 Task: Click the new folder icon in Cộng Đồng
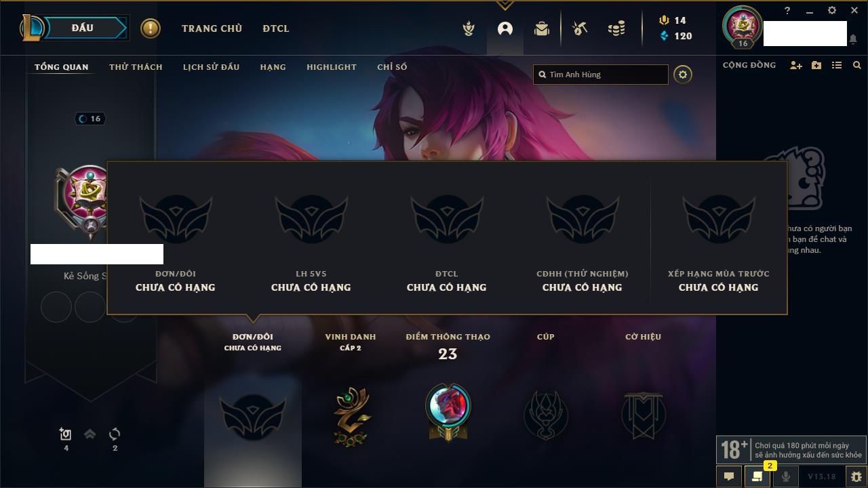(816, 65)
